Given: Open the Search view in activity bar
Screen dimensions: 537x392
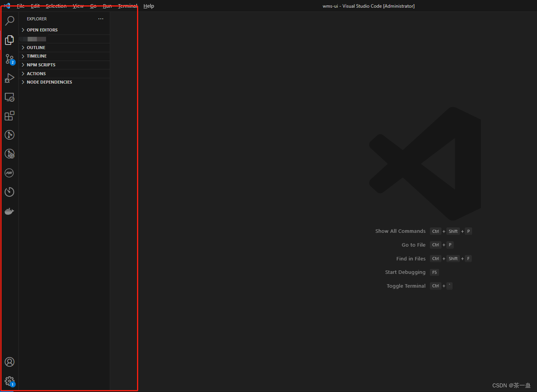Looking at the screenshot, I should point(10,21).
